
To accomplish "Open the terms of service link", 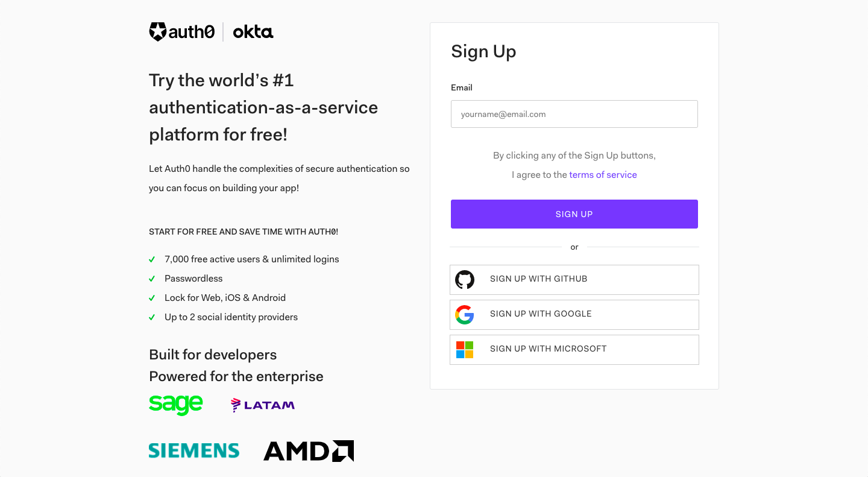I will tap(603, 174).
